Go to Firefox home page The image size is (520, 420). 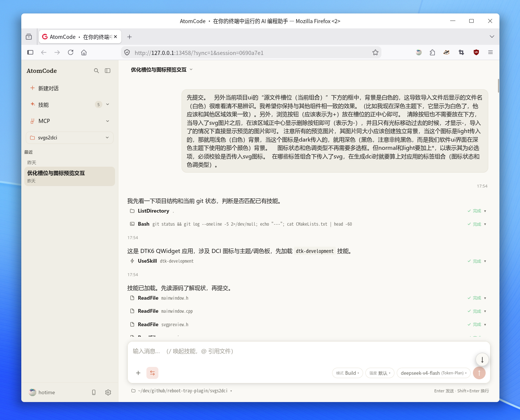[x=84, y=52]
